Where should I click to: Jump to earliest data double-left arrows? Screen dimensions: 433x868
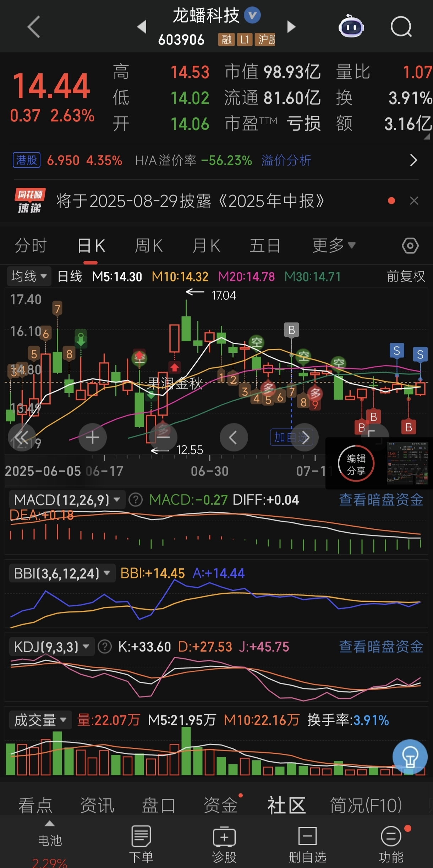click(x=22, y=438)
